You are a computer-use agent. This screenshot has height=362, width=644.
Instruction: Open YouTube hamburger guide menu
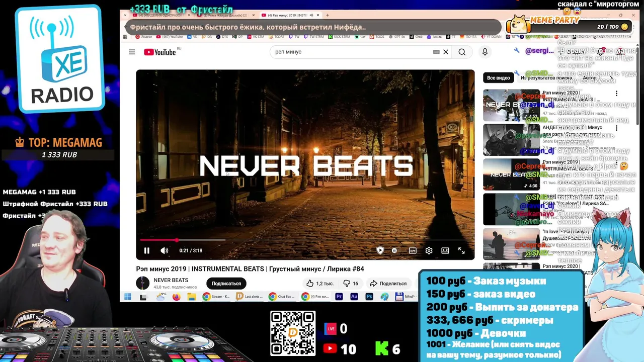[132, 52]
